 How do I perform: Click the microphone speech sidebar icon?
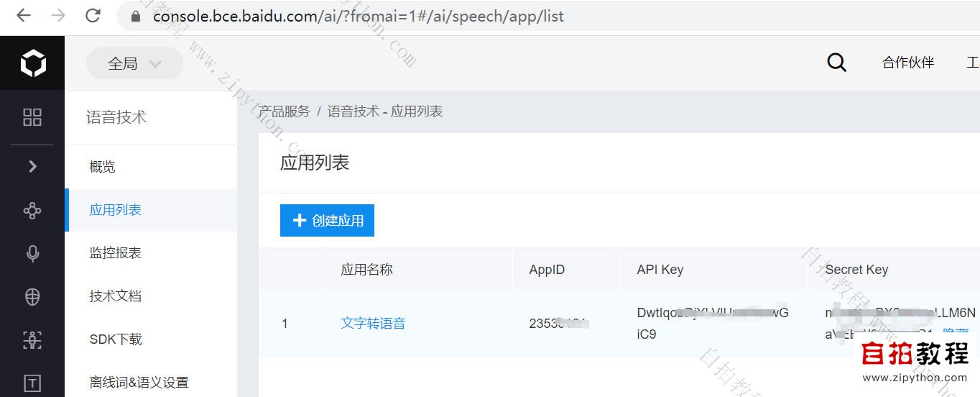click(32, 253)
